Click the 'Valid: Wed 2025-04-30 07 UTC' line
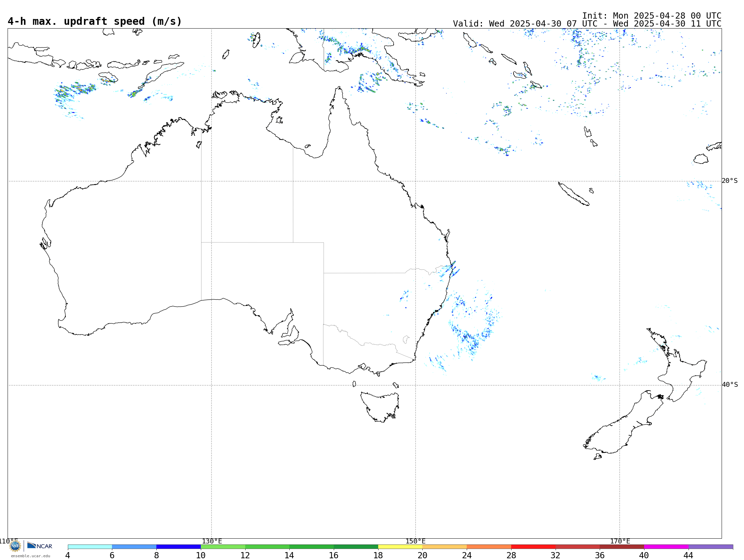The height and width of the screenshot is (560, 744). 587,24
